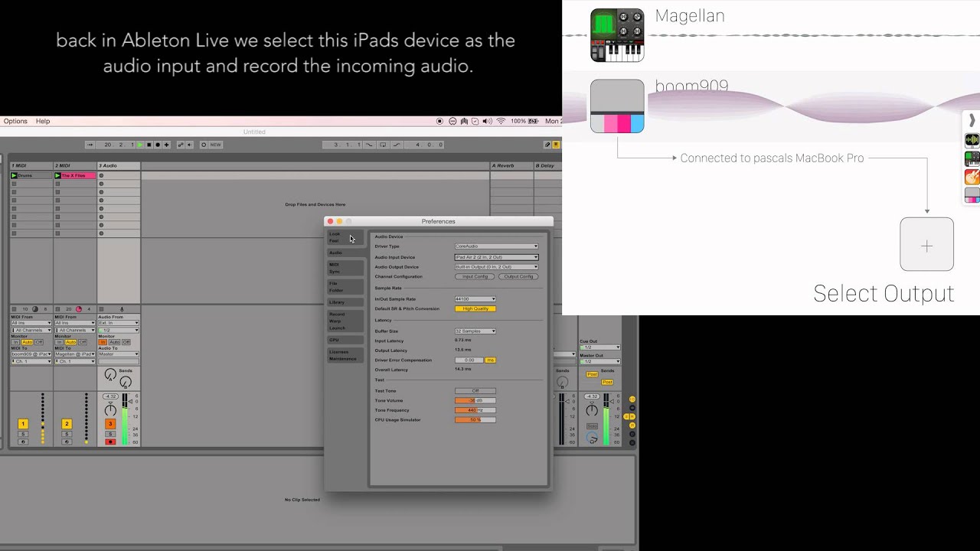Toggle track 3 activator button
This screenshot has height=551, width=980.
110,424
